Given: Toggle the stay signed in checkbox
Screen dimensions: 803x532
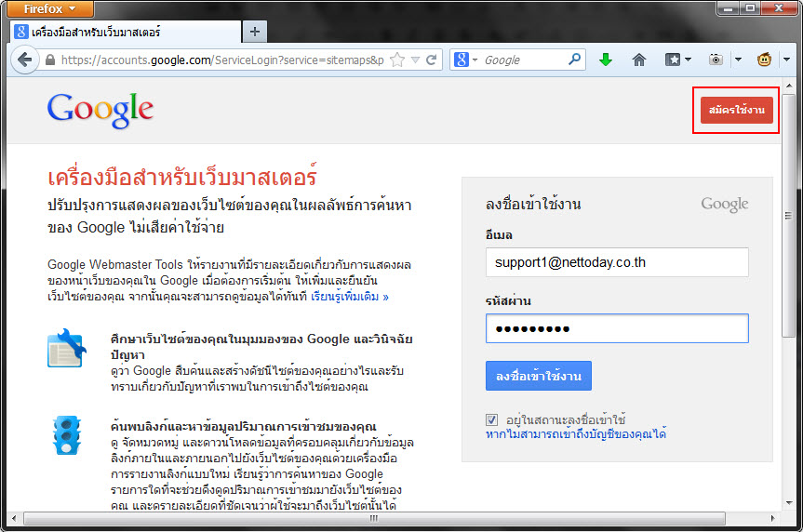Looking at the screenshot, I should click(491, 419).
